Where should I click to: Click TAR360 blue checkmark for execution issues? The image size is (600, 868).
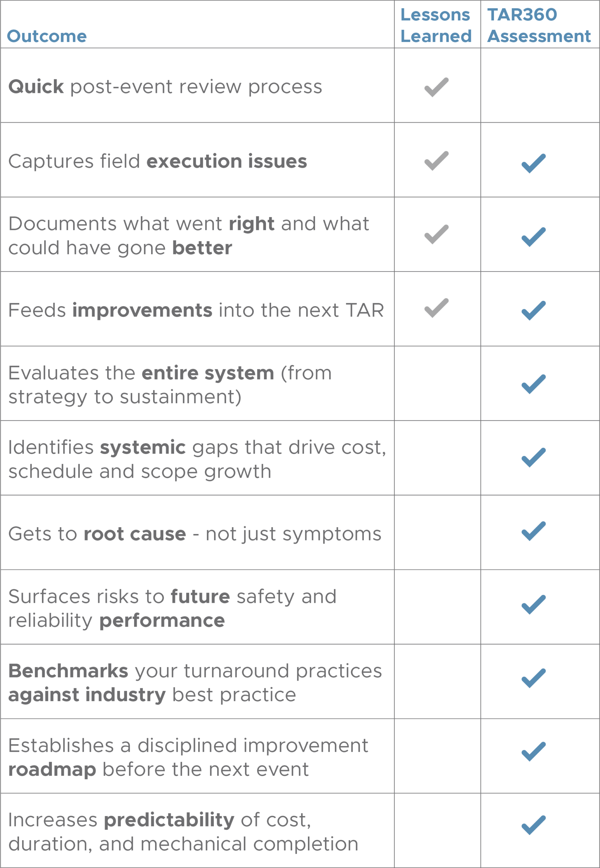[x=533, y=164]
